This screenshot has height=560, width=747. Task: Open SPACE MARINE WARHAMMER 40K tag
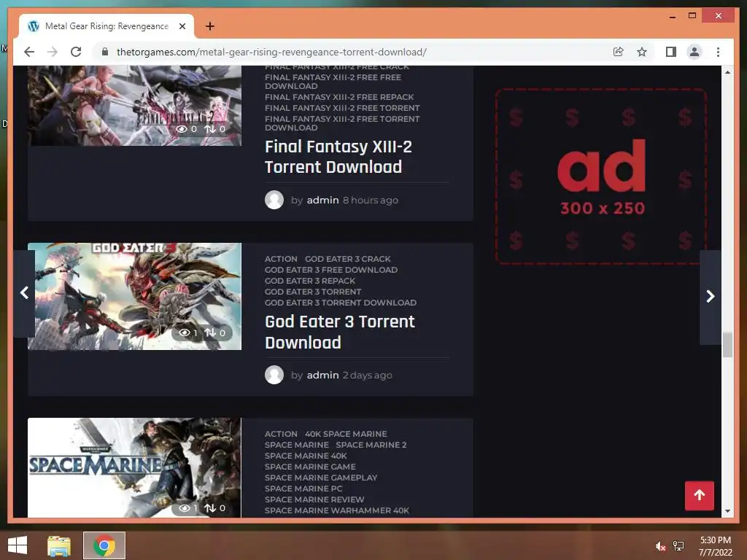[337, 511]
